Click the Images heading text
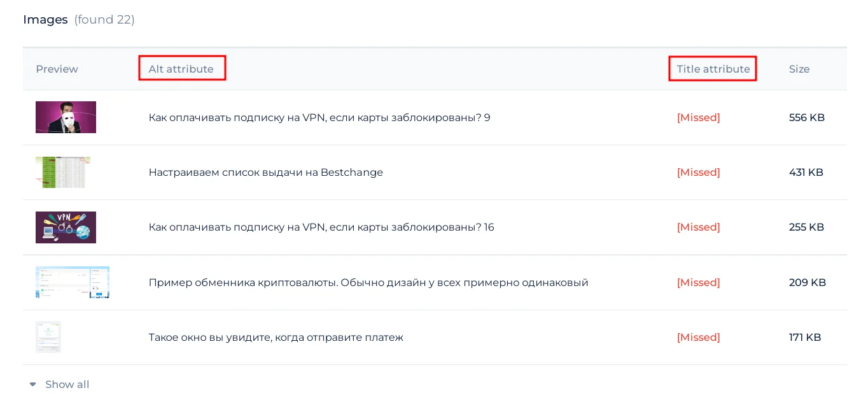 (45, 20)
